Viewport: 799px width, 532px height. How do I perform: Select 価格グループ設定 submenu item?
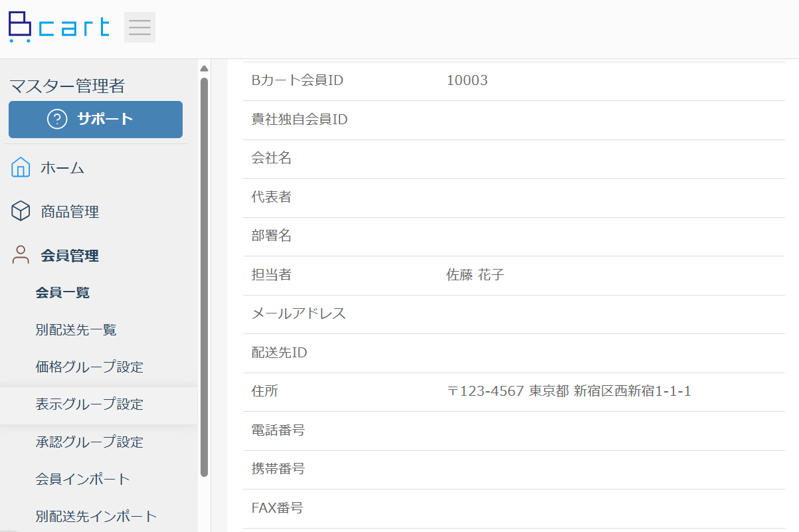pyautogui.click(x=89, y=367)
